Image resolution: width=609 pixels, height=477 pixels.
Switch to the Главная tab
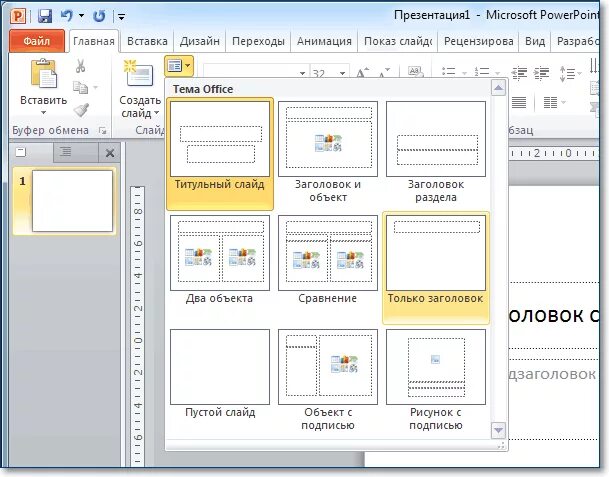pyautogui.click(x=94, y=41)
